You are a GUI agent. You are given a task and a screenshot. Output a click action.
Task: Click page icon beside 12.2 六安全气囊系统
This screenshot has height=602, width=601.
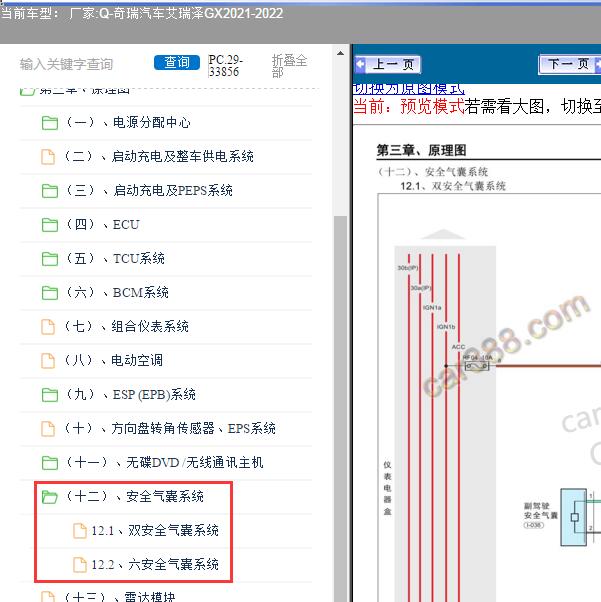[x=80, y=565]
